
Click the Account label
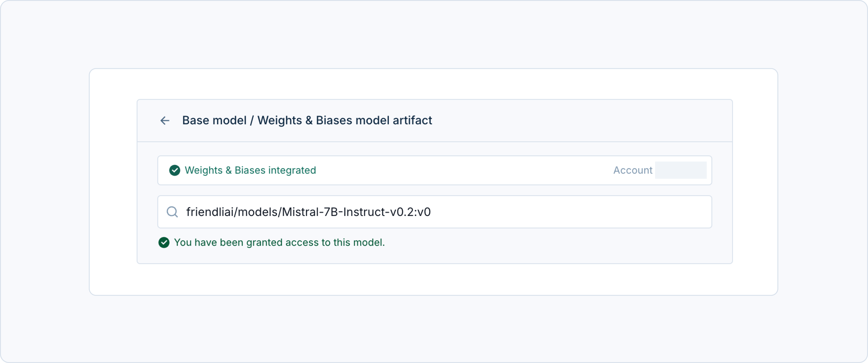[x=632, y=170]
